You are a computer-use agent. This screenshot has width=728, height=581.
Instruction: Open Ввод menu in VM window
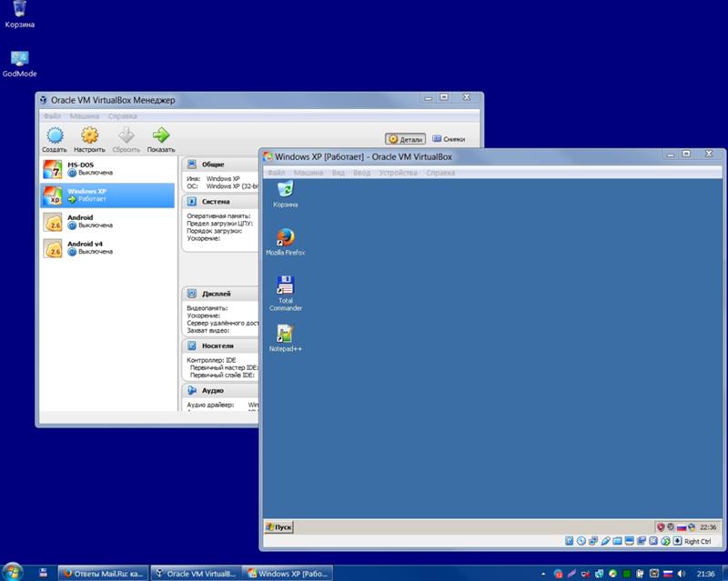(x=361, y=173)
